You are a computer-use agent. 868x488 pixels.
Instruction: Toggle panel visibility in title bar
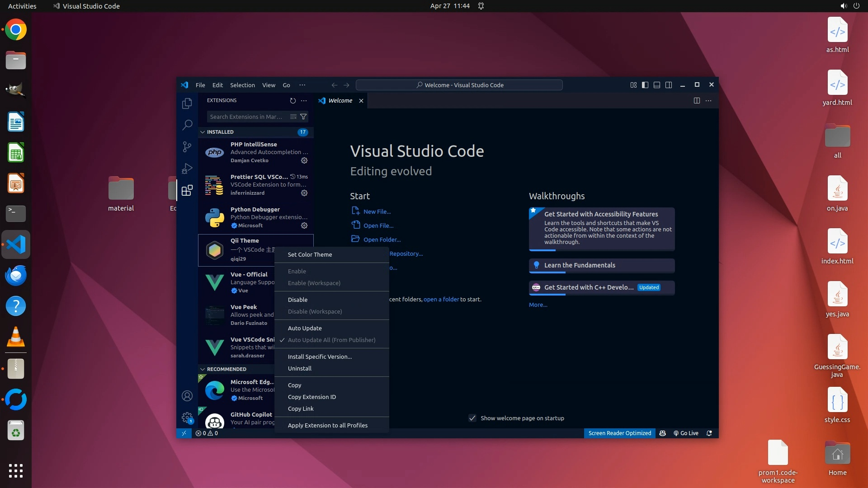pyautogui.click(x=657, y=85)
